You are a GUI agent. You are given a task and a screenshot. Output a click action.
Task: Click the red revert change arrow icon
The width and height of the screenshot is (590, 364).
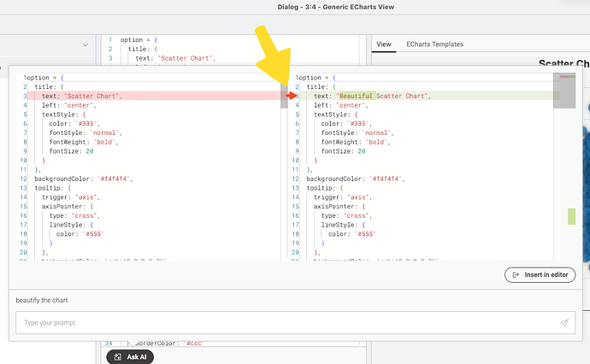click(291, 96)
